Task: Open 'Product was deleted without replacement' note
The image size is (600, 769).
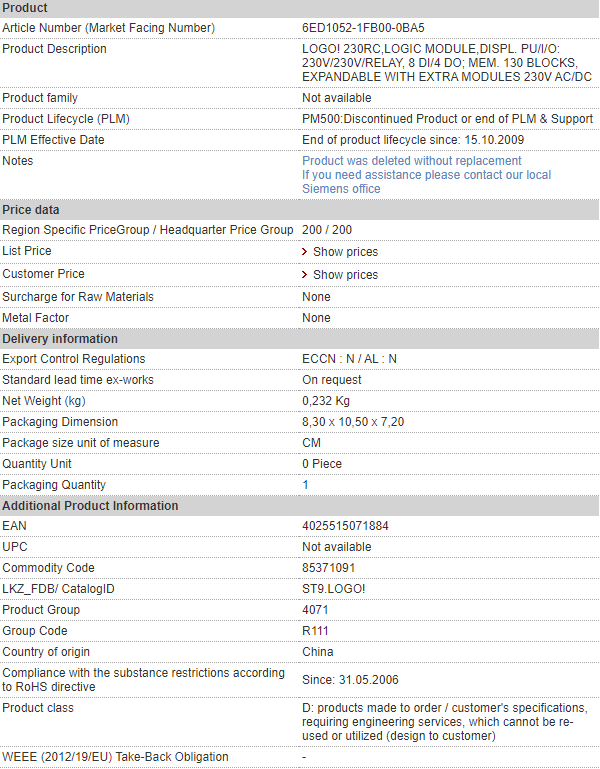Action: (x=412, y=161)
